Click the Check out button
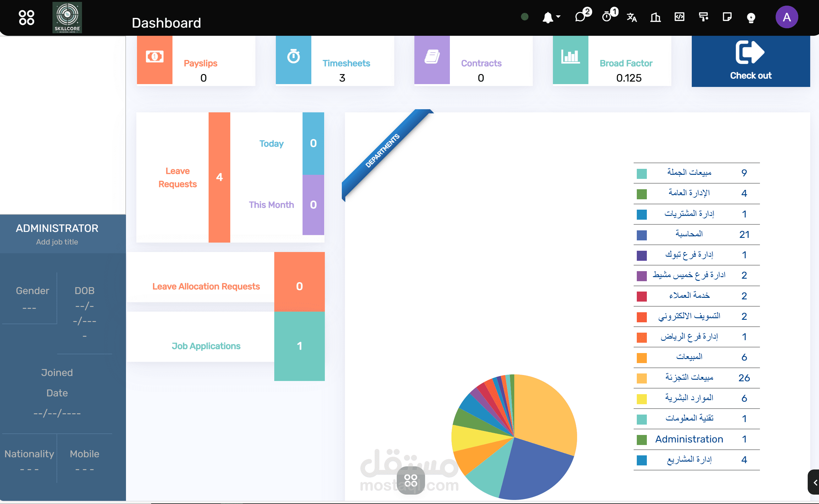Viewport: 819px width, 504px height. click(750, 61)
